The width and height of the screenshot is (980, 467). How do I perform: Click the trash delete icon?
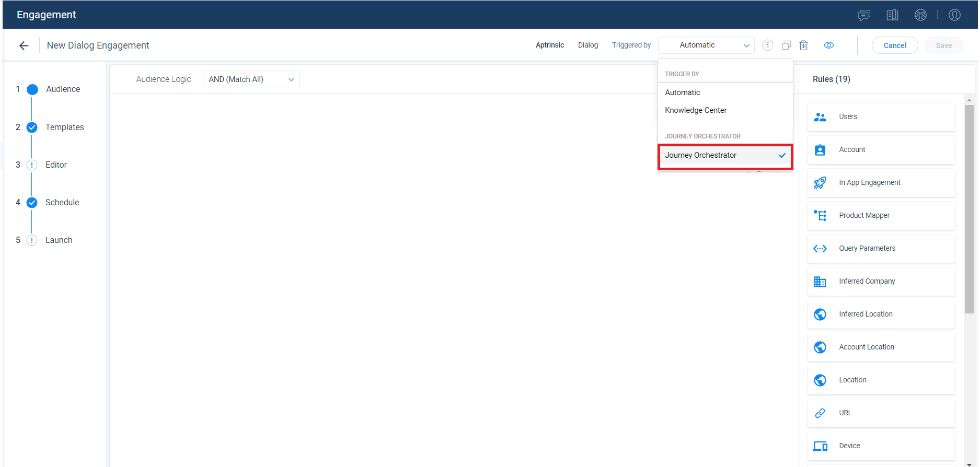[804, 45]
